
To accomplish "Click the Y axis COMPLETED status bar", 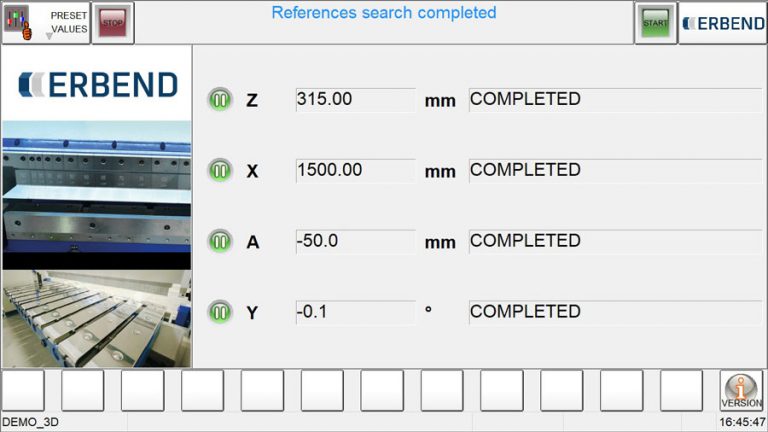I will click(614, 312).
